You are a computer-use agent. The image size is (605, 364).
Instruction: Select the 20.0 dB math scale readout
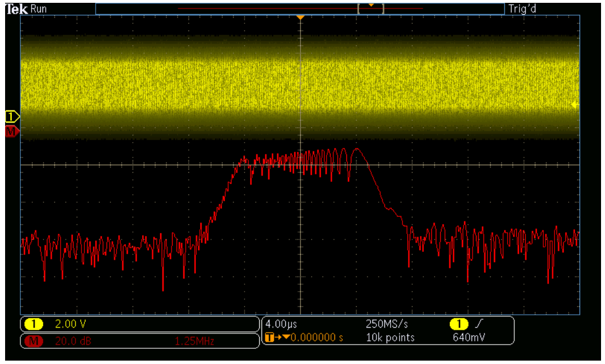click(71, 341)
